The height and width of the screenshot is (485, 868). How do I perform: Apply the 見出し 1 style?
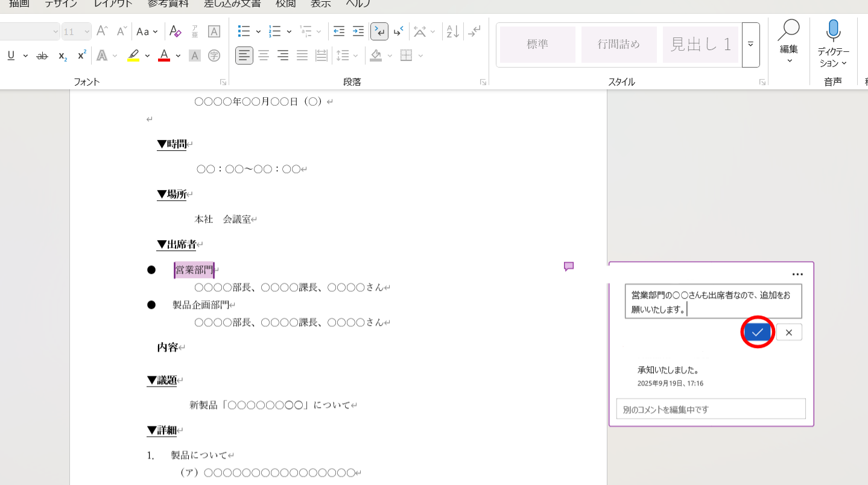coord(700,44)
